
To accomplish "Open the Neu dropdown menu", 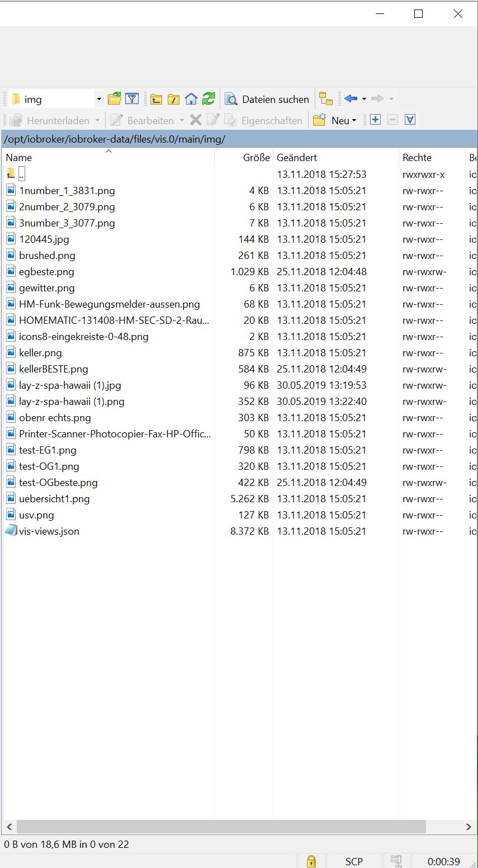I will tap(354, 121).
